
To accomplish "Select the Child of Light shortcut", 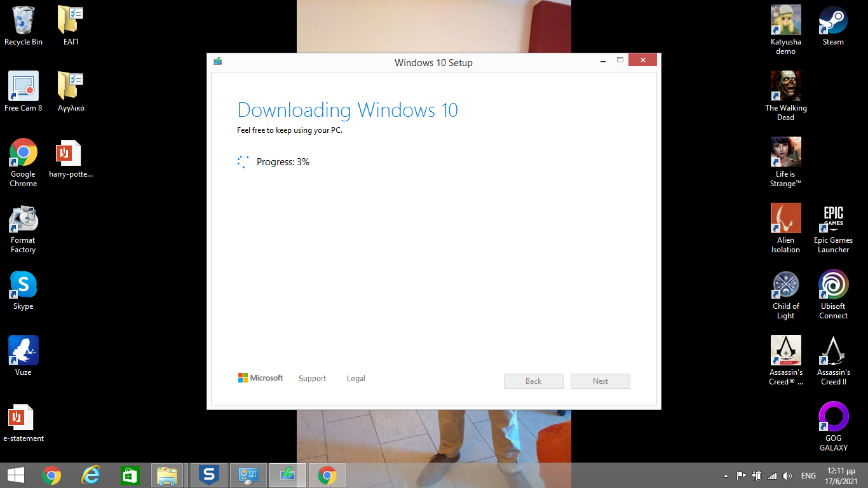I will pos(786,295).
